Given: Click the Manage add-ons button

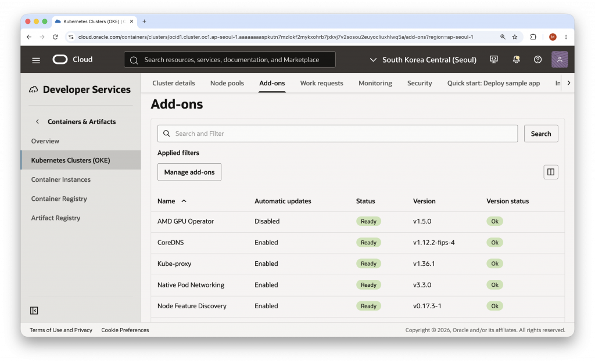Looking at the screenshot, I should pos(189,172).
